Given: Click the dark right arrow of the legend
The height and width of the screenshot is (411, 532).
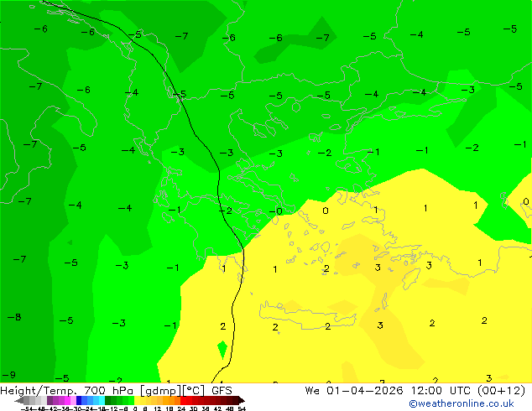Looking at the screenshot, I should [242, 400].
